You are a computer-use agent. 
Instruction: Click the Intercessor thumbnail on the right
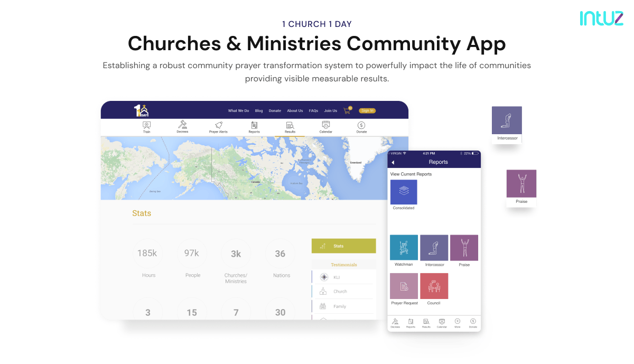click(x=506, y=121)
